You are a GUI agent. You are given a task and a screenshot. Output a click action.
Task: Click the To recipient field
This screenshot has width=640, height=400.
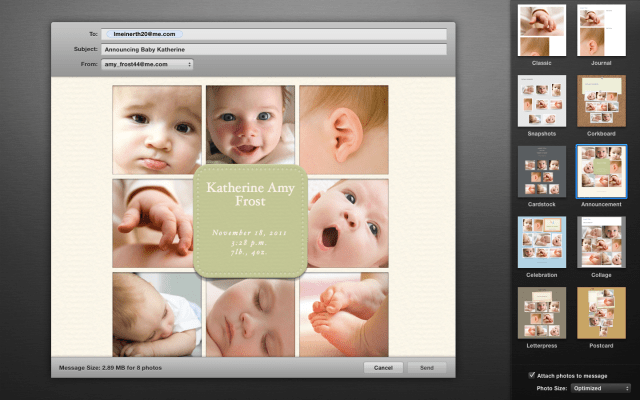(274, 34)
